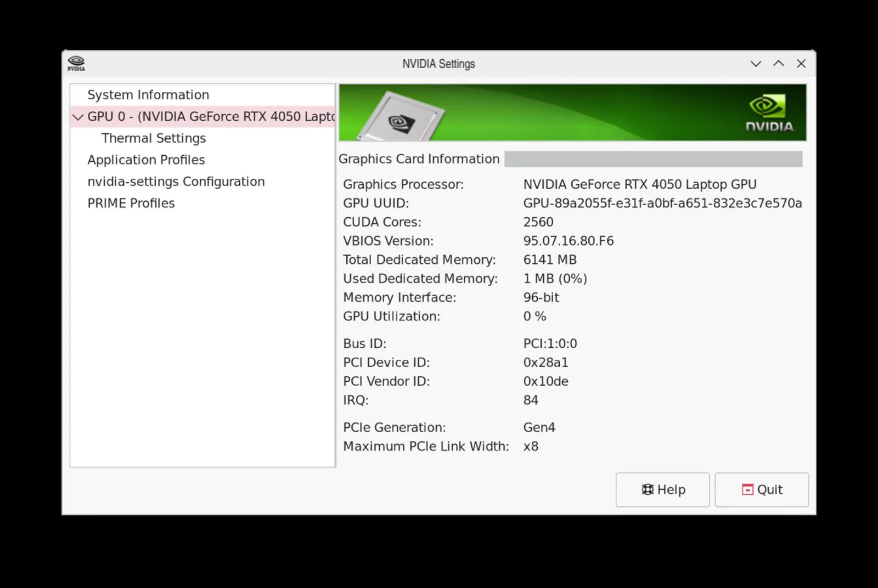
Task: Maximize the NVIDIA Settings window
Action: click(x=779, y=64)
